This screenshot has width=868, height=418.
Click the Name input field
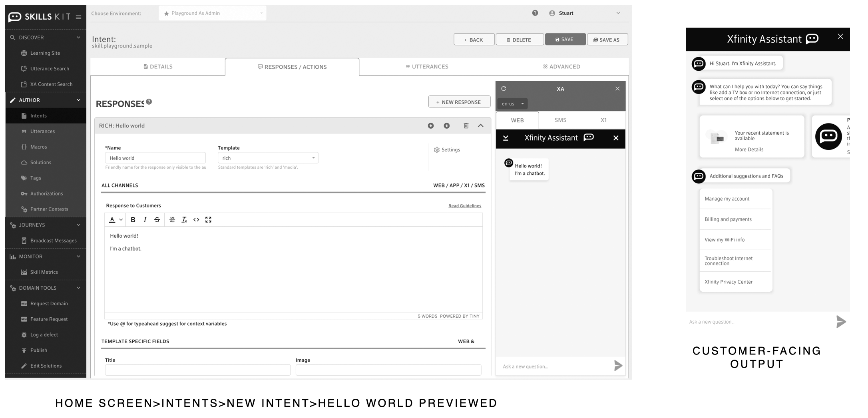pyautogui.click(x=155, y=158)
